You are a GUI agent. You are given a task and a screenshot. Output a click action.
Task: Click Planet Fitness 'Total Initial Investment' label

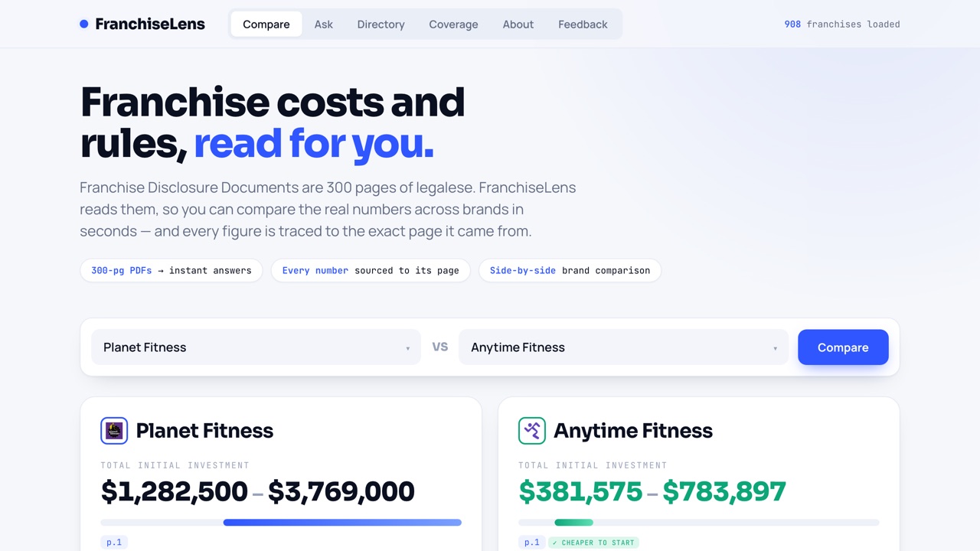pos(175,465)
